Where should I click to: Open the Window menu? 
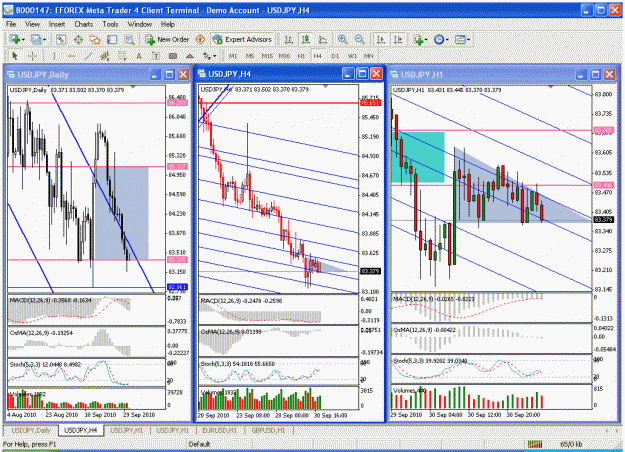[140, 24]
